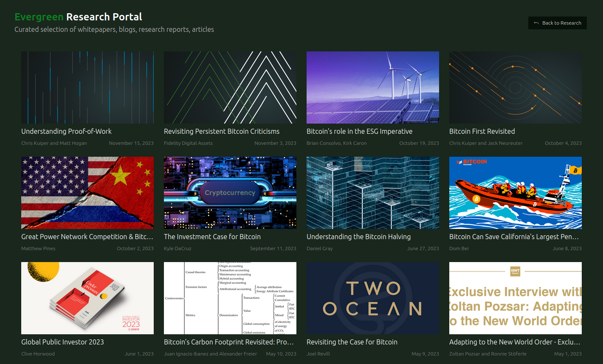This screenshot has width=603, height=364.
Task: Click the Dom Bei author text
Action: [459, 248]
